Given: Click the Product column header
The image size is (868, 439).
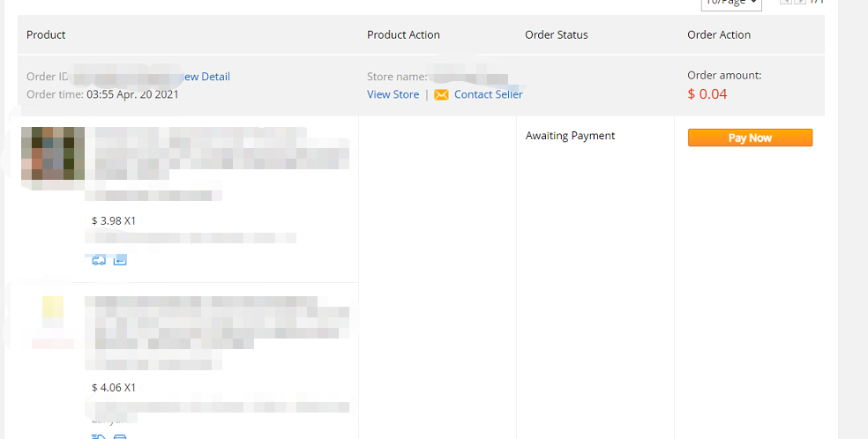Looking at the screenshot, I should [x=46, y=35].
